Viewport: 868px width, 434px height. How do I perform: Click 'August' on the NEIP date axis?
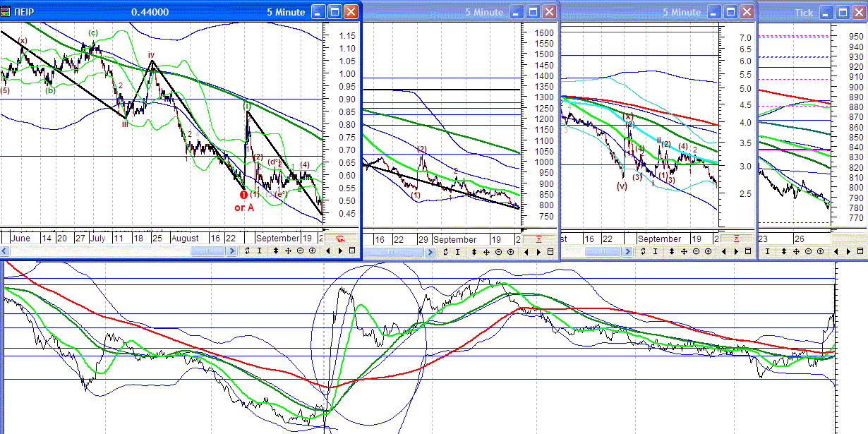[x=186, y=239]
